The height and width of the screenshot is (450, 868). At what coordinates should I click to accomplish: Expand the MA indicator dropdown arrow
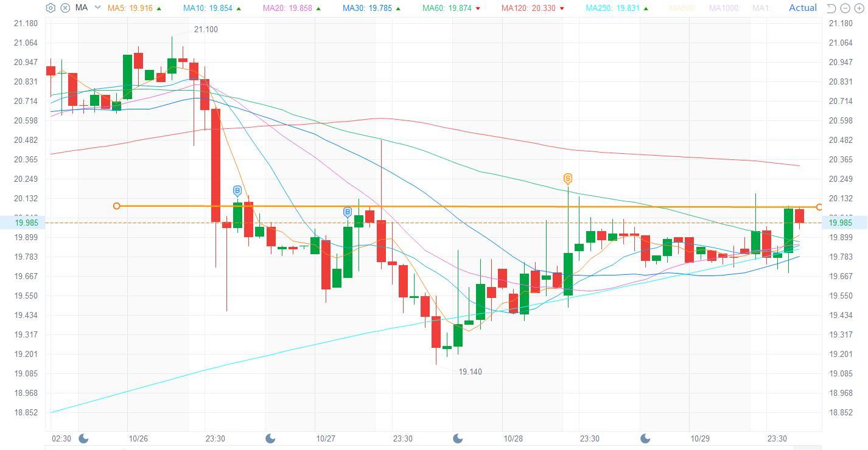(x=97, y=8)
